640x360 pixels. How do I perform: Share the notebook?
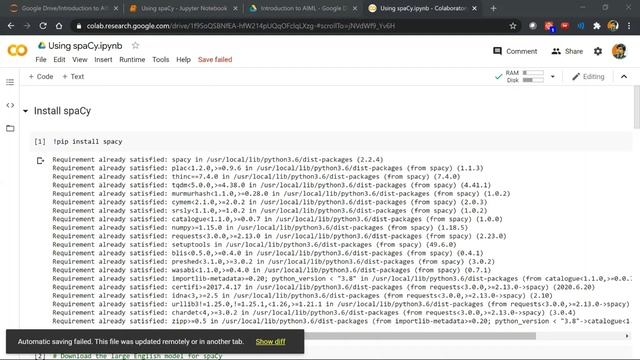click(567, 51)
